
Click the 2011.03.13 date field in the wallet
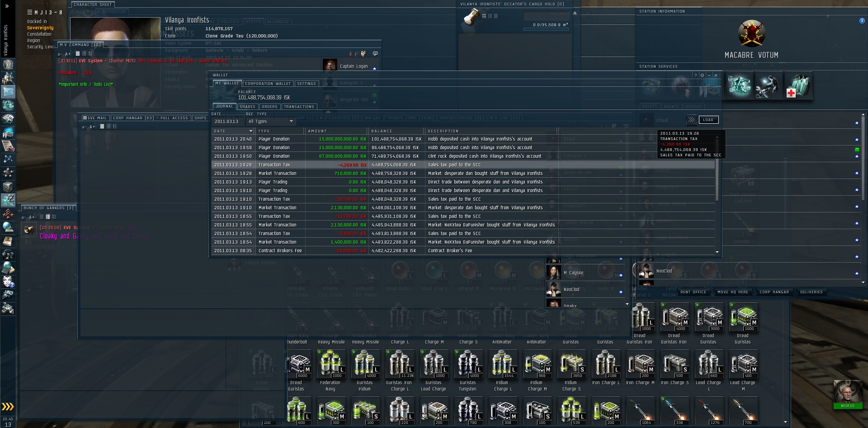[x=227, y=122]
